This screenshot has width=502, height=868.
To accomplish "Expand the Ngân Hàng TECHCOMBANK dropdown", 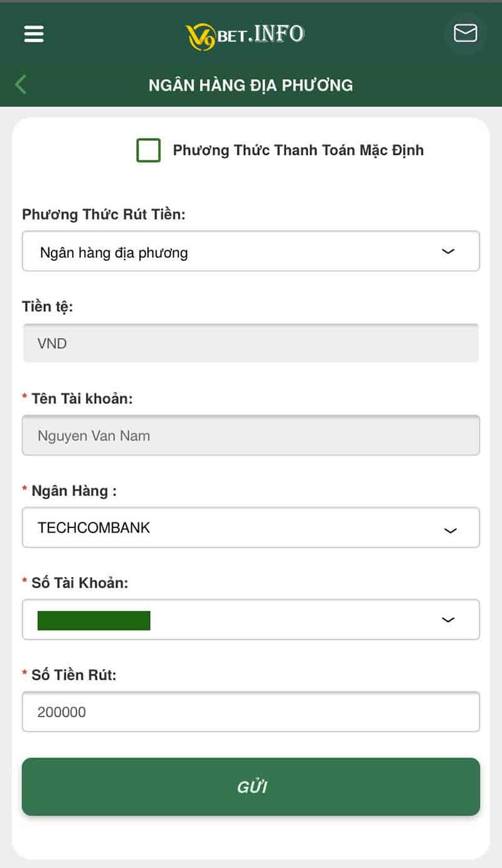I will pyautogui.click(x=251, y=527).
